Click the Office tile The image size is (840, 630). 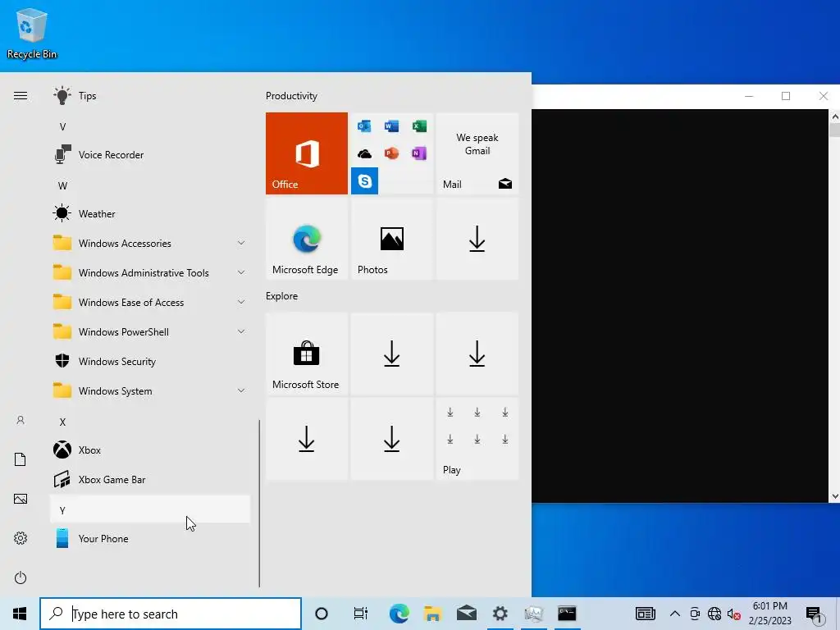tap(307, 153)
